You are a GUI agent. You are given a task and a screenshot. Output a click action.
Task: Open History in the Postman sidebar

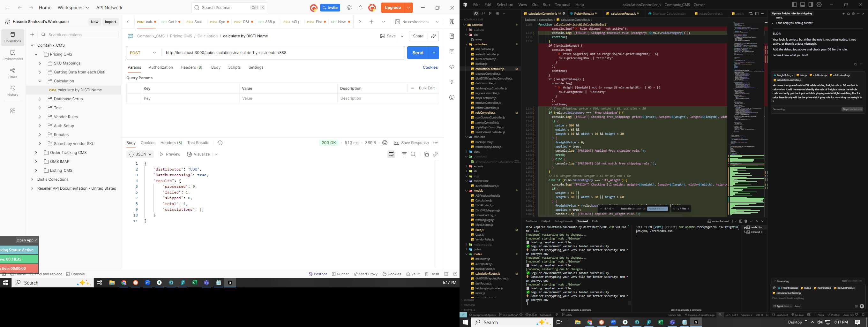click(x=13, y=91)
